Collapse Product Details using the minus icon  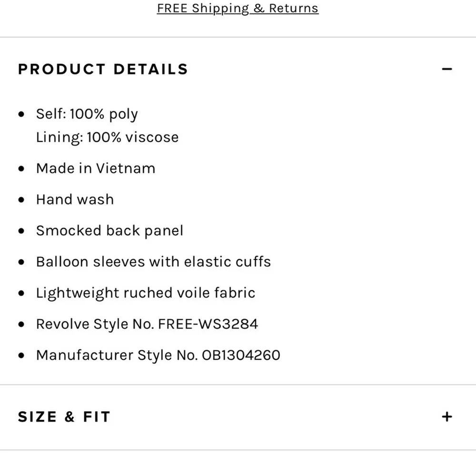(446, 69)
